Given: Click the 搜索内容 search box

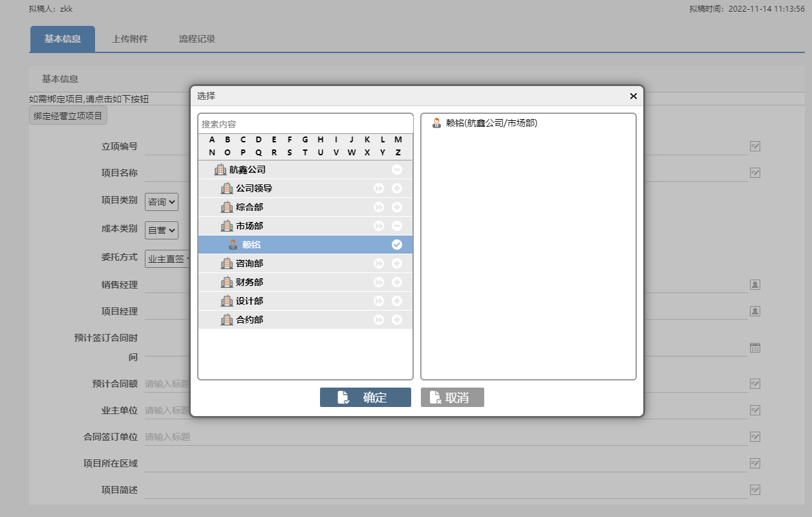Looking at the screenshot, I should point(305,124).
